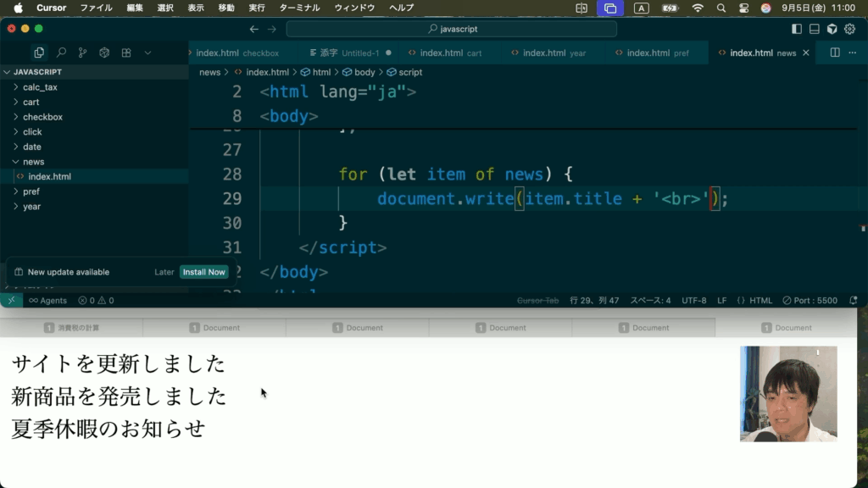This screenshot has height=488, width=868.
Task: Expand more sidebar views chevron
Action: pos(147,53)
